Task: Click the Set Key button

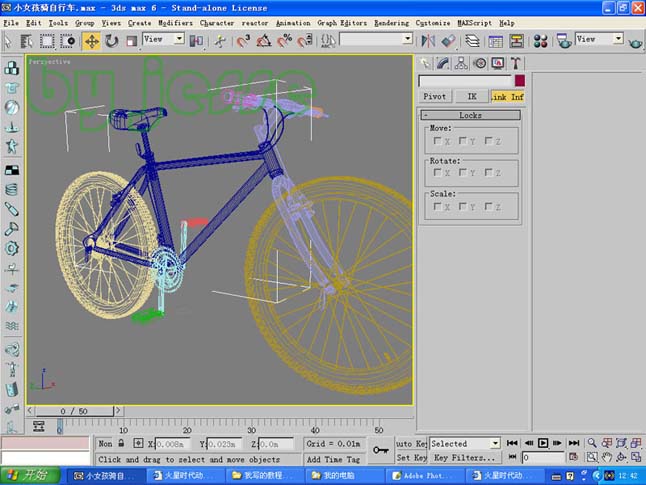Action: (411, 457)
